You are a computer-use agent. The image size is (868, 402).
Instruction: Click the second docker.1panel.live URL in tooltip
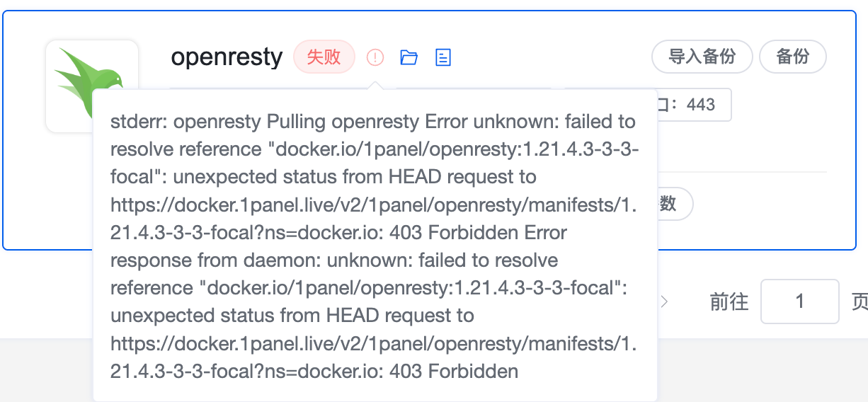pyautogui.click(x=373, y=343)
